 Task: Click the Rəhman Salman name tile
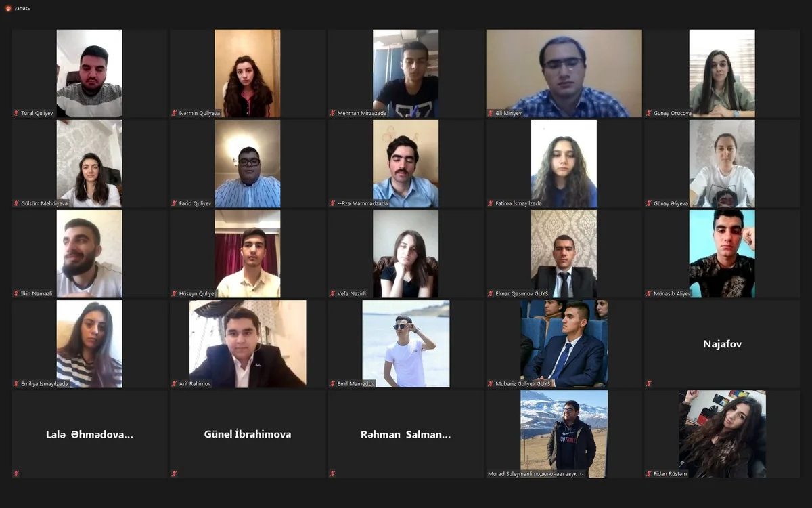pos(406,434)
